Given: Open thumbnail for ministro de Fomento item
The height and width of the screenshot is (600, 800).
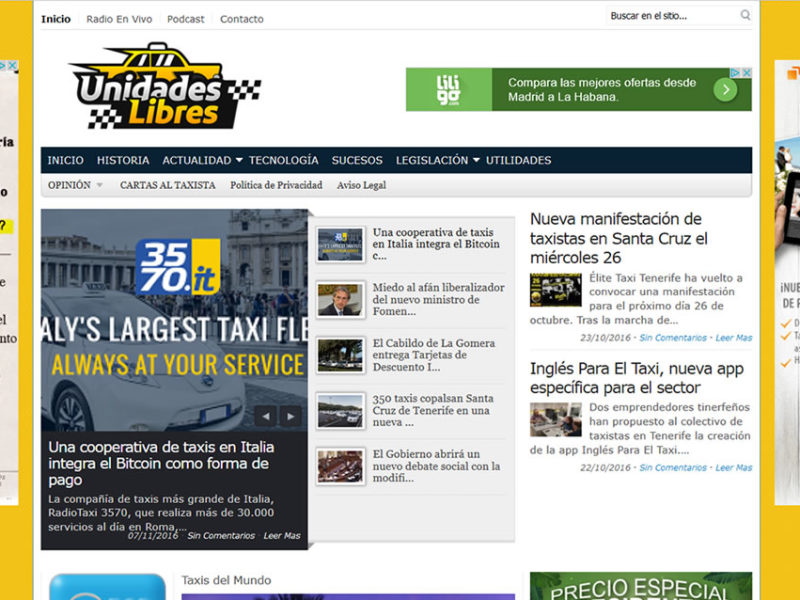Looking at the screenshot, I should [340, 300].
